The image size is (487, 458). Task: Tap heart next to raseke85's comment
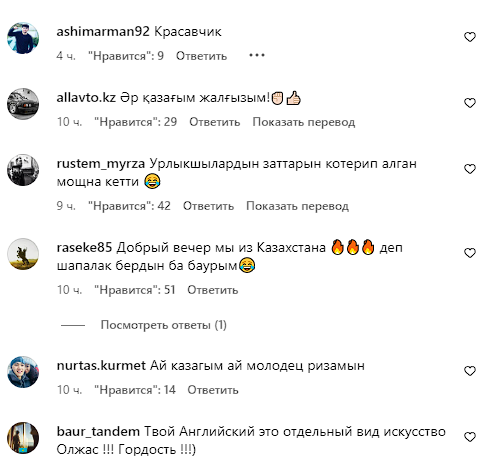coord(470,253)
